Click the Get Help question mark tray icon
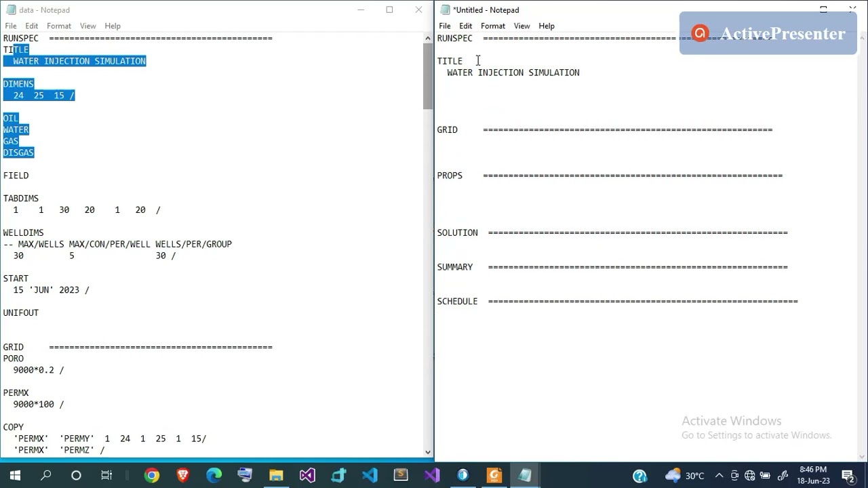 pos(639,476)
